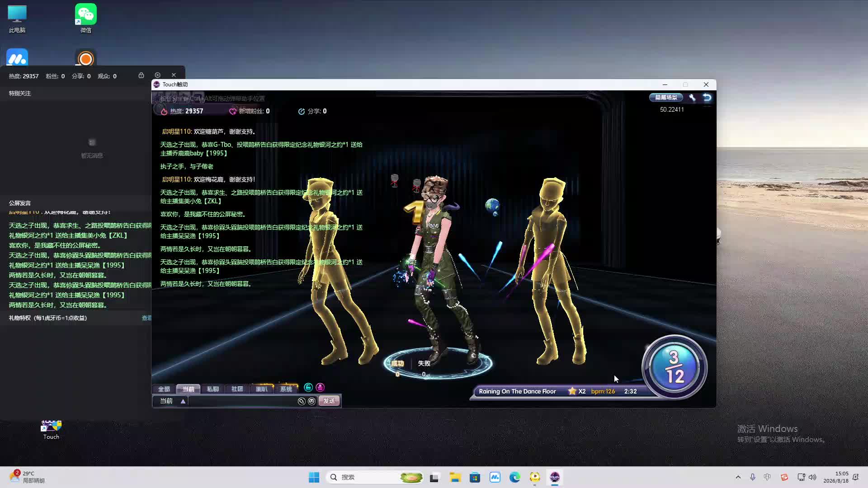Click the 分享 share icon in game
Image resolution: width=868 pixels, height=488 pixels.
point(302,111)
